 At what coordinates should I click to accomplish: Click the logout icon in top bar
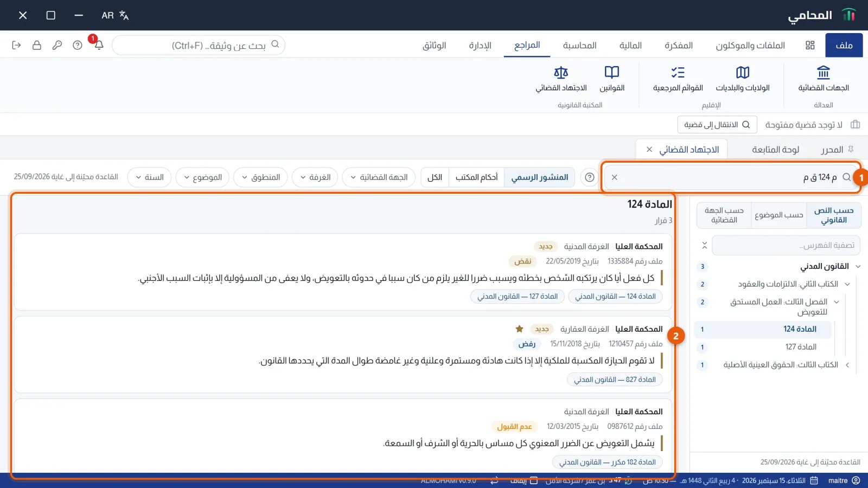(16, 45)
